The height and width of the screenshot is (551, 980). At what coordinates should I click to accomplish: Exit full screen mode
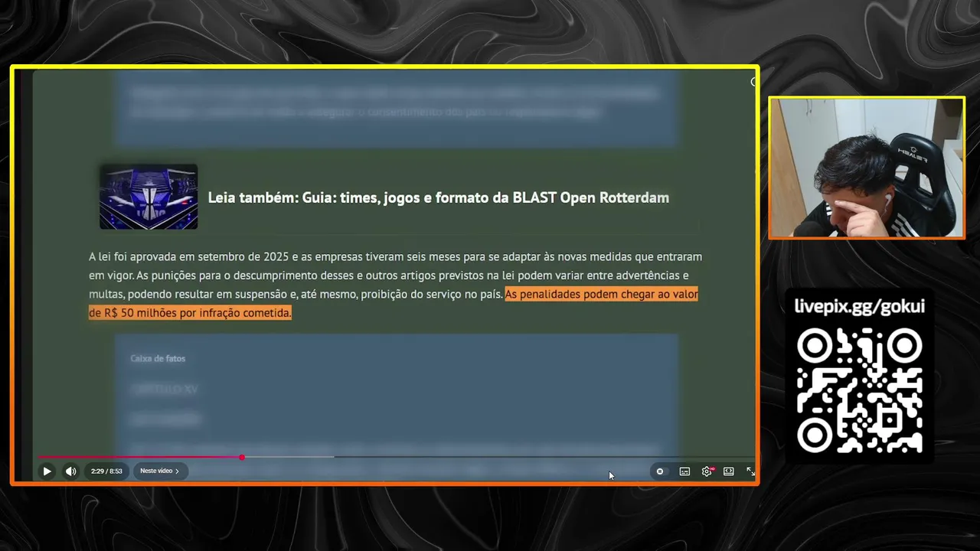pos(750,471)
